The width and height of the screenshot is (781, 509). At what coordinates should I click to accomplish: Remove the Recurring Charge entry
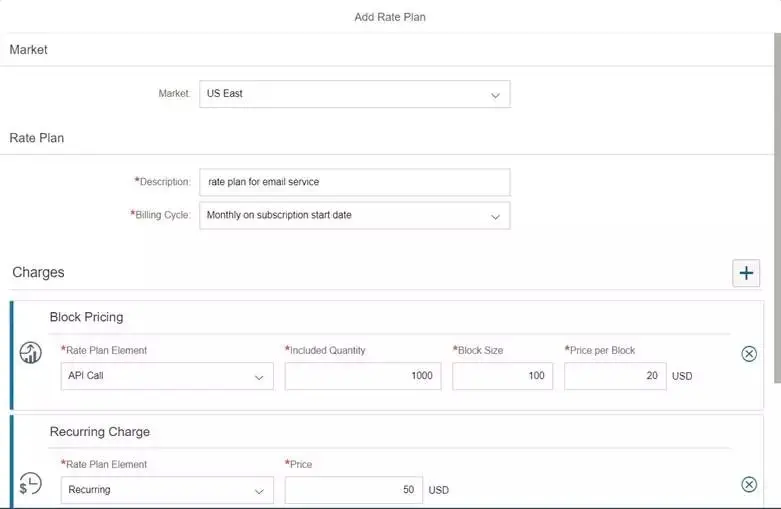tap(749, 484)
